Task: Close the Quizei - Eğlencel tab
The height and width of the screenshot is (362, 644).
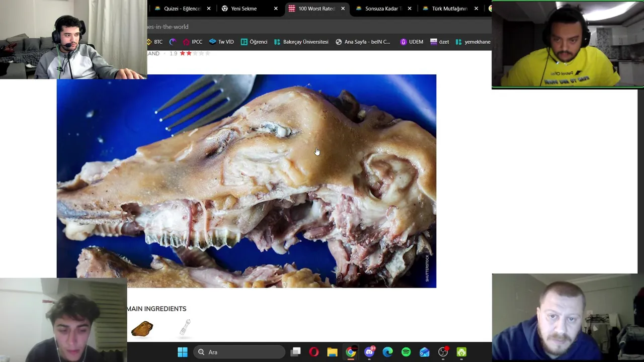Action: 209,9
